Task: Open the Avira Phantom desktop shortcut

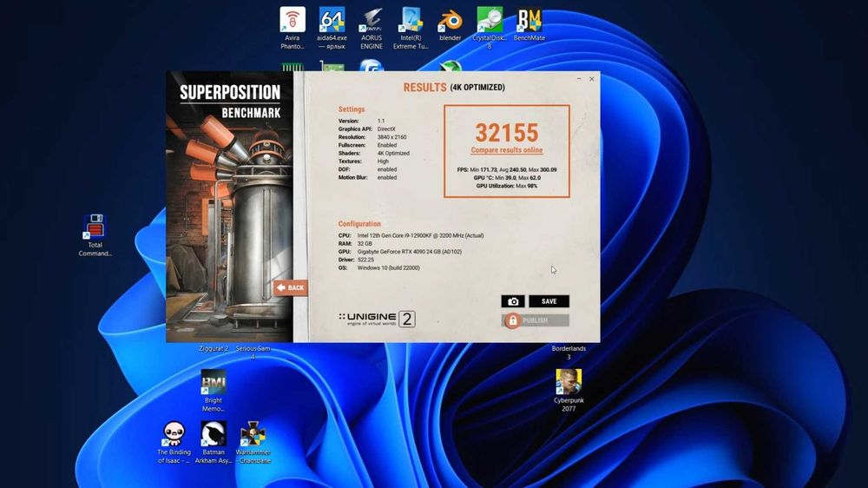Action: [x=293, y=28]
